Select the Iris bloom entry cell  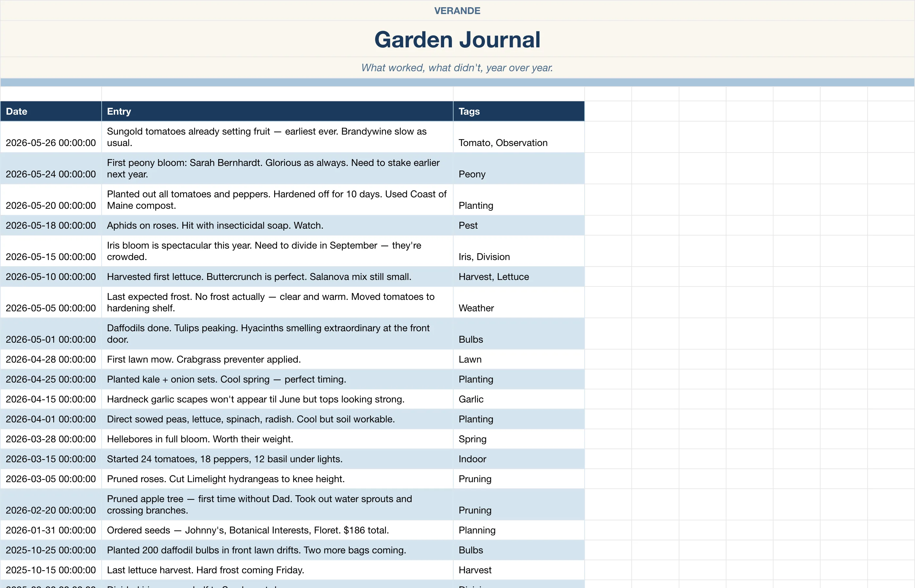click(277, 251)
